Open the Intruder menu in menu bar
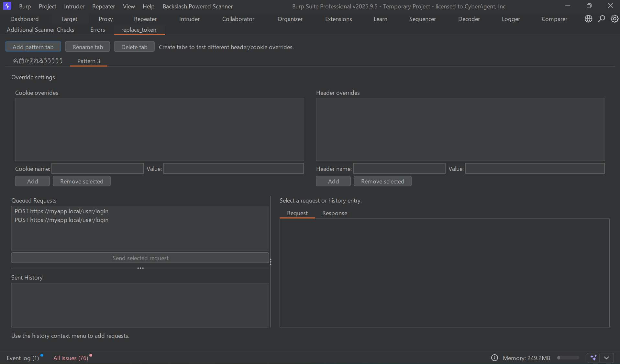 tap(74, 6)
